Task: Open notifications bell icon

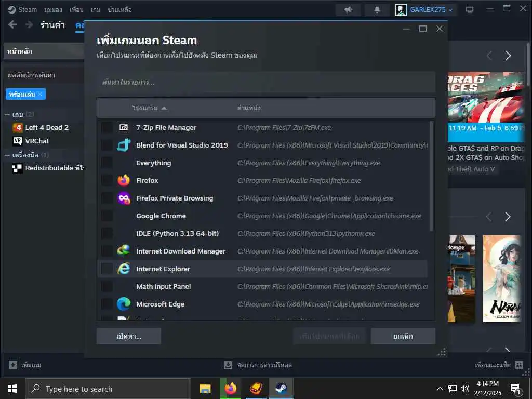Action: pos(377,9)
